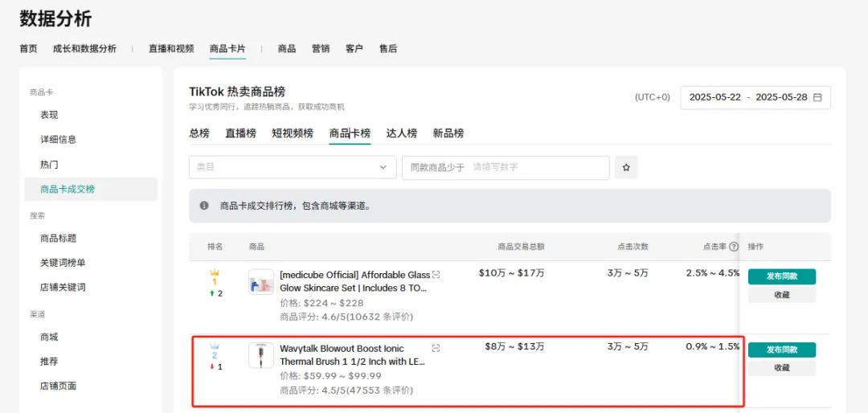Click the 商品交易总额 column header
This screenshot has width=868, height=413.
point(521,247)
